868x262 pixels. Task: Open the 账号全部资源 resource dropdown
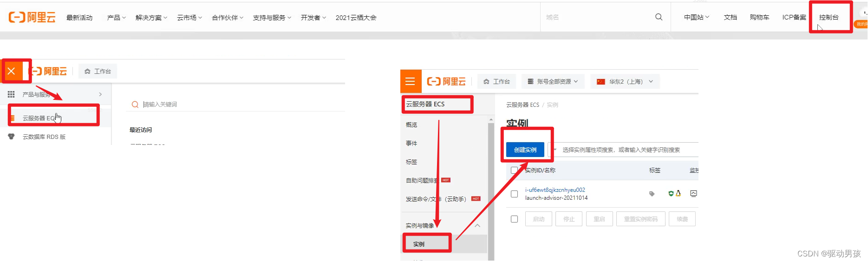pos(553,82)
